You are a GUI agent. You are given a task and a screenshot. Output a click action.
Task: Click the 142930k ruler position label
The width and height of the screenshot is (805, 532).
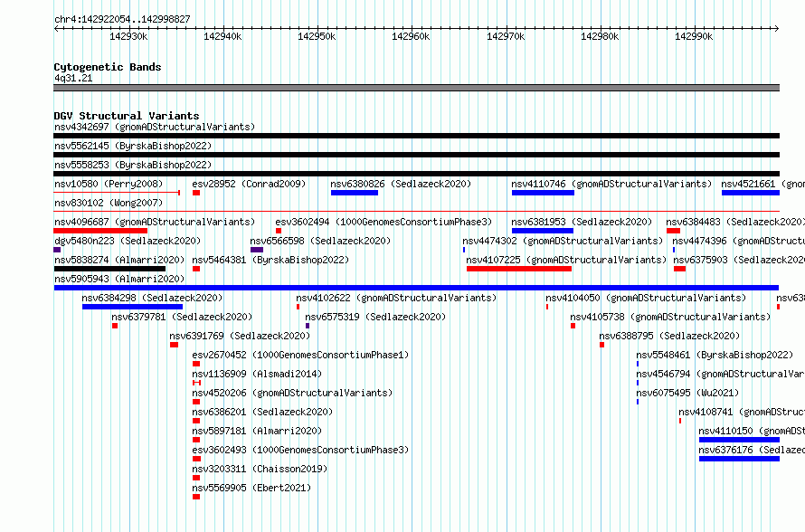pyautogui.click(x=128, y=36)
